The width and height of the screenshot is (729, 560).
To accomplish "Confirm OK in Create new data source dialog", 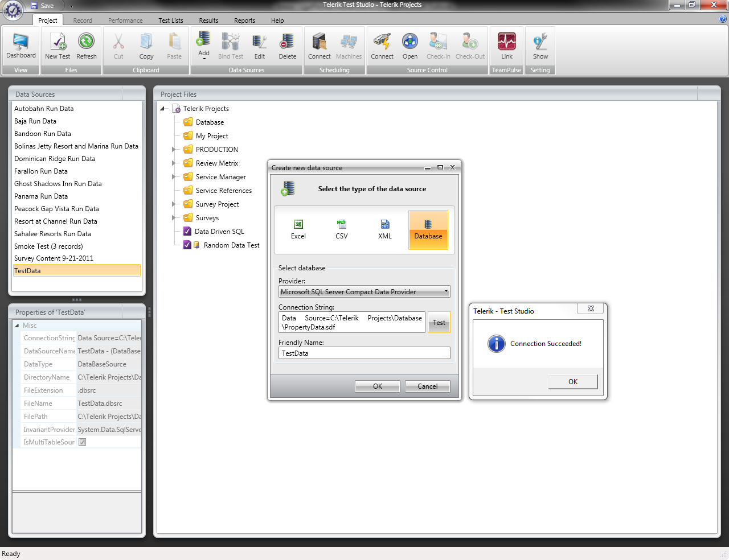I will tap(378, 386).
